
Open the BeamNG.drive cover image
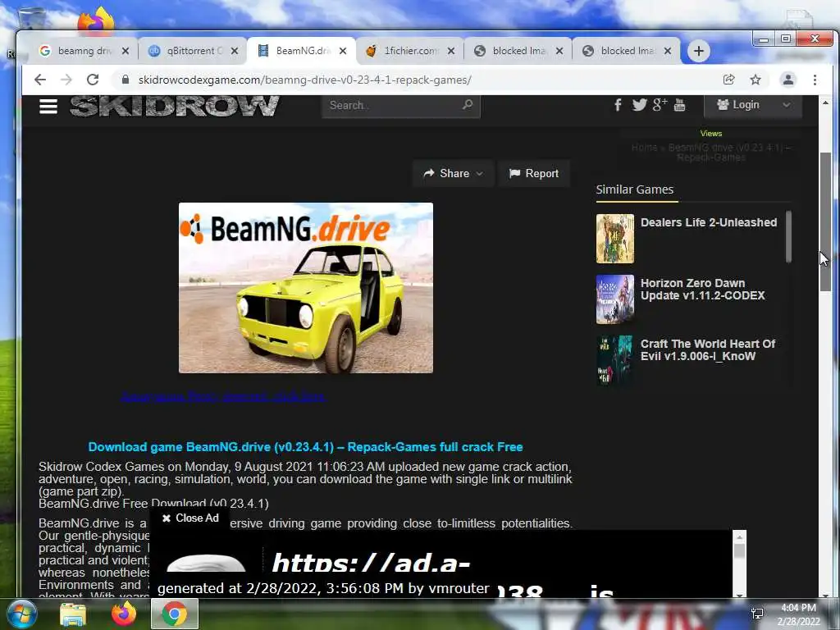click(x=306, y=288)
